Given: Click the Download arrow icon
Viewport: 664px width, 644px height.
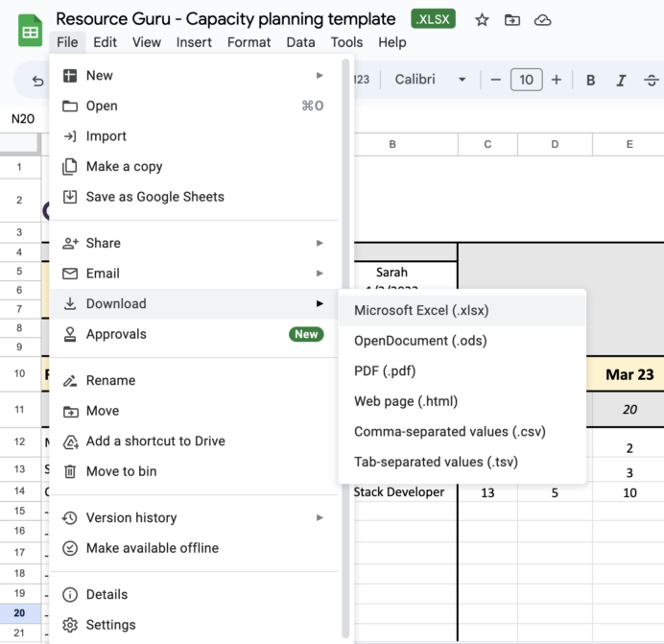Looking at the screenshot, I should pyautogui.click(x=70, y=304).
